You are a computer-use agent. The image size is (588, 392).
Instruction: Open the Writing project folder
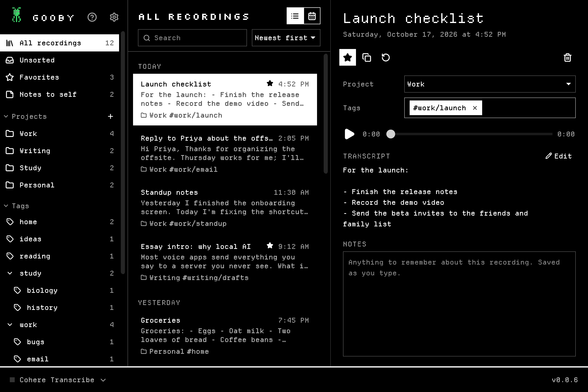tap(60, 151)
